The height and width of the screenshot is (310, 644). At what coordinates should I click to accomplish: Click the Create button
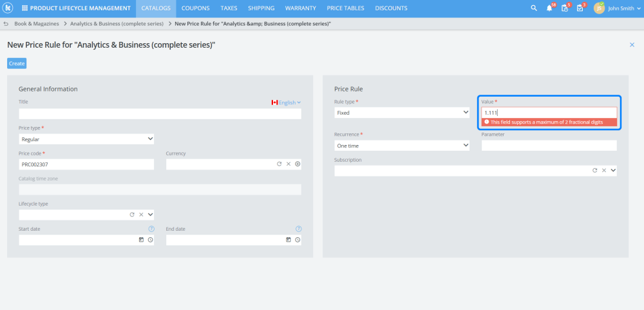(17, 63)
